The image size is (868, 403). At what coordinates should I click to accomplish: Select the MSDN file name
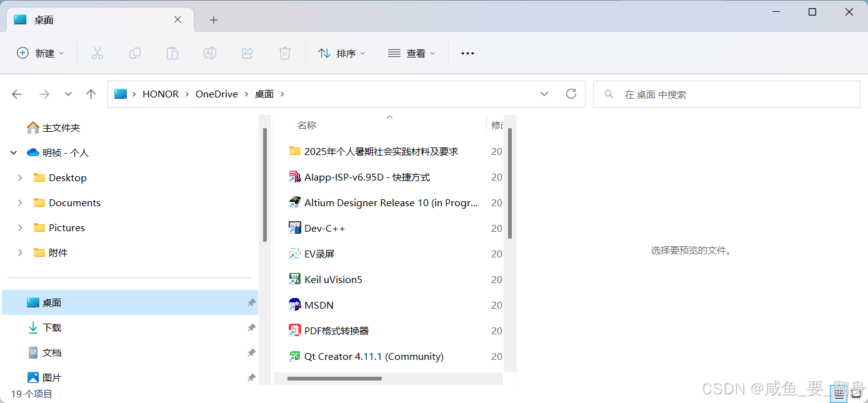click(319, 305)
